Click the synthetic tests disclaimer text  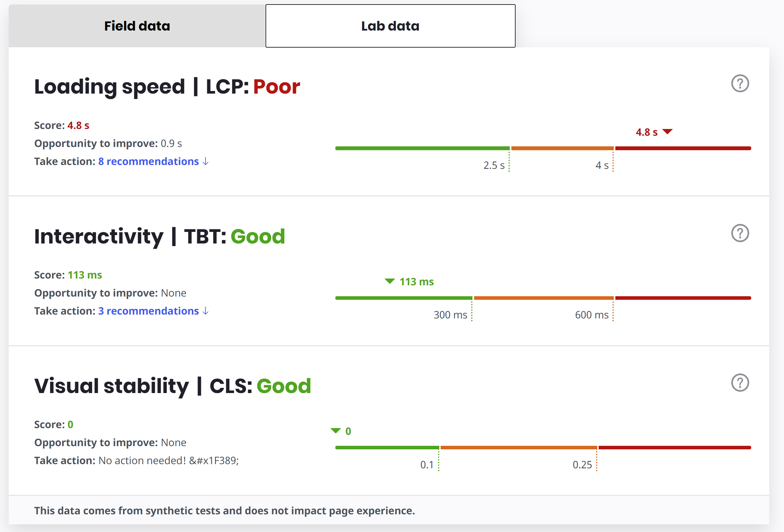224,511
